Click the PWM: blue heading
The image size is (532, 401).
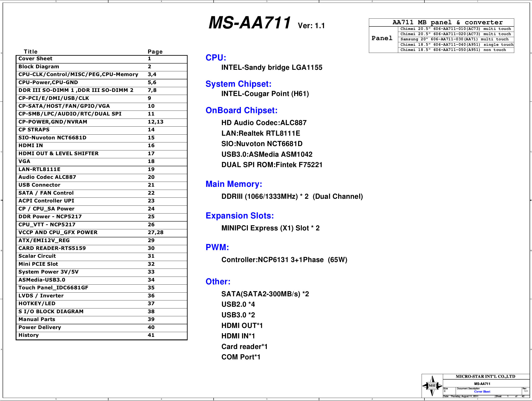(x=217, y=247)
